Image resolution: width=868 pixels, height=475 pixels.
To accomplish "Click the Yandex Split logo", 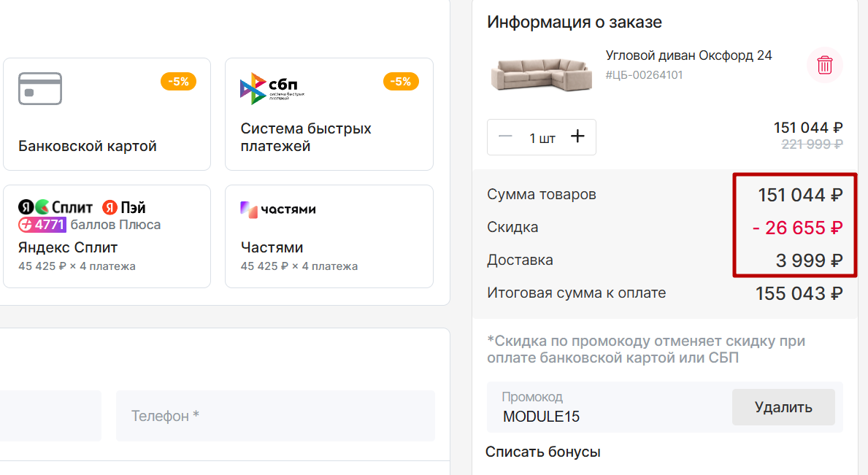I will [x=55, y=207].
